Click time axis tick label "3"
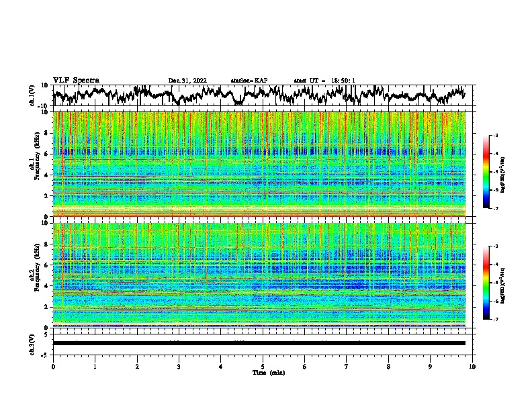 point(179,367)
